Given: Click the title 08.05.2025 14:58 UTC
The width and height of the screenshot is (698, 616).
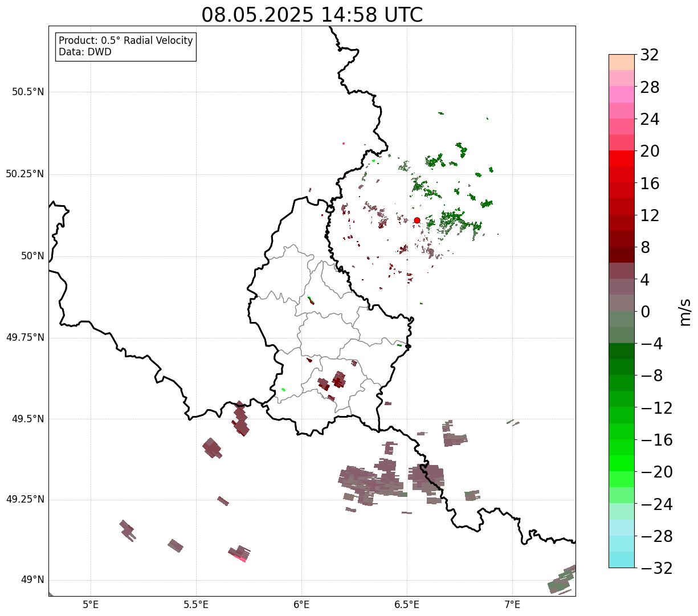Looking at the screenshot, I should 312,15.
